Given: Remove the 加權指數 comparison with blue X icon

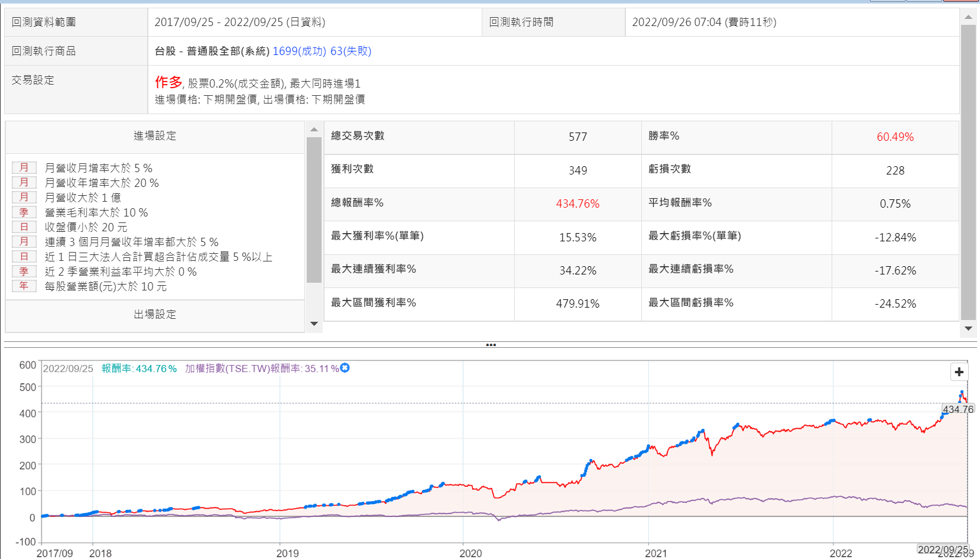Looking at the screenshot, I should (345, 368).
